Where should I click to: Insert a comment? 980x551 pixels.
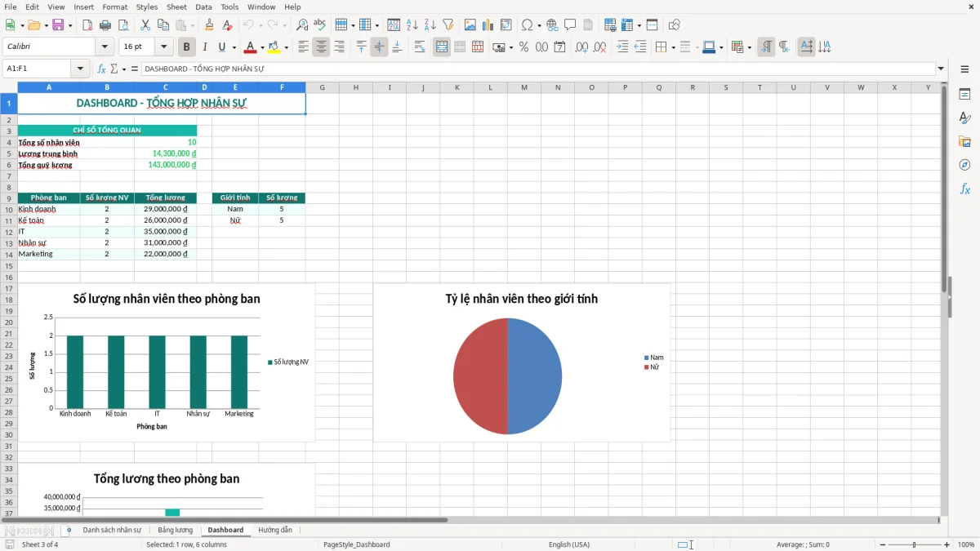[x=570, y=25]
